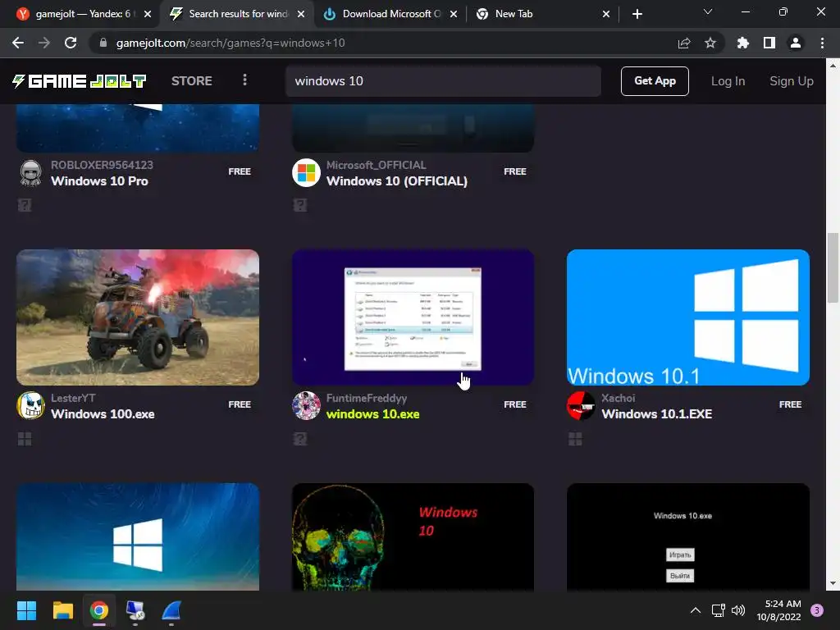
Task: Open the Windows 100.exe truck thumbnail
Action: pos(138,317)
